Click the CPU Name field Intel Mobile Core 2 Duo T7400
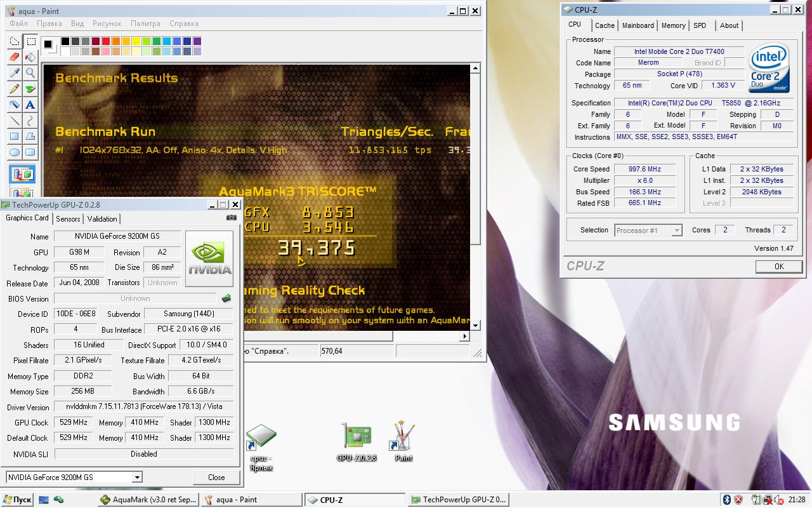 point(679,51)
